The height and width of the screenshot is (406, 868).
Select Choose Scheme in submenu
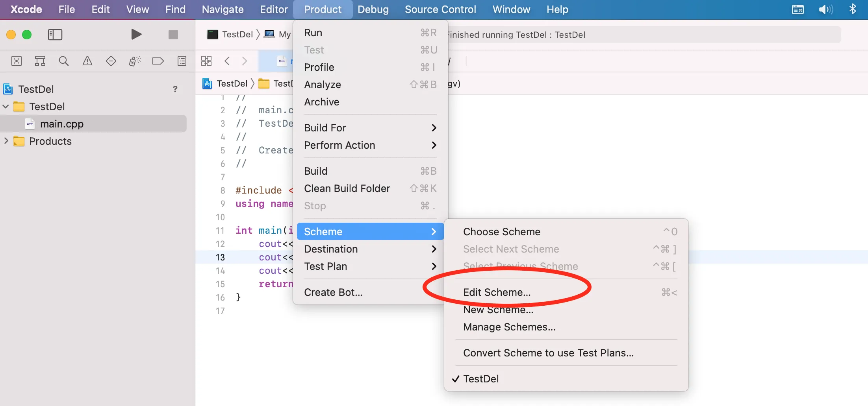[x=566, y=232]
